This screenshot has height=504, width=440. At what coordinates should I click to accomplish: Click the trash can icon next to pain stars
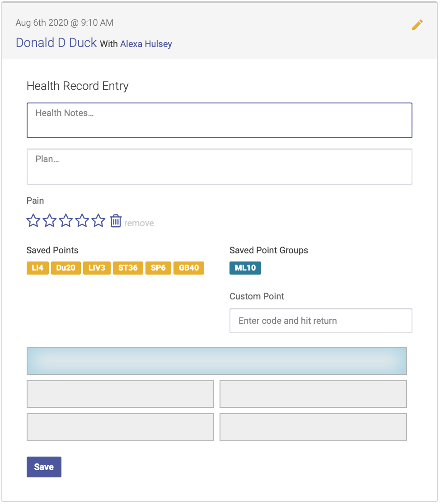click(116, 221)
